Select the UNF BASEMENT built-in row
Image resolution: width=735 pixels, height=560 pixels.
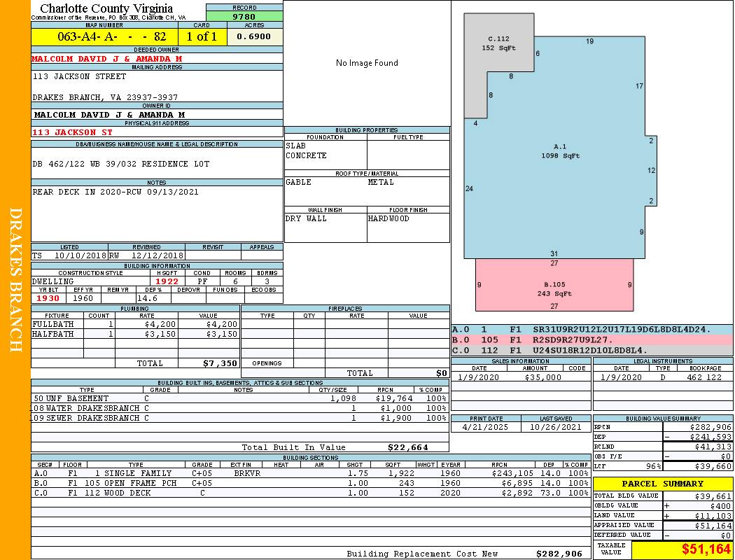click(x=239, y=398)
